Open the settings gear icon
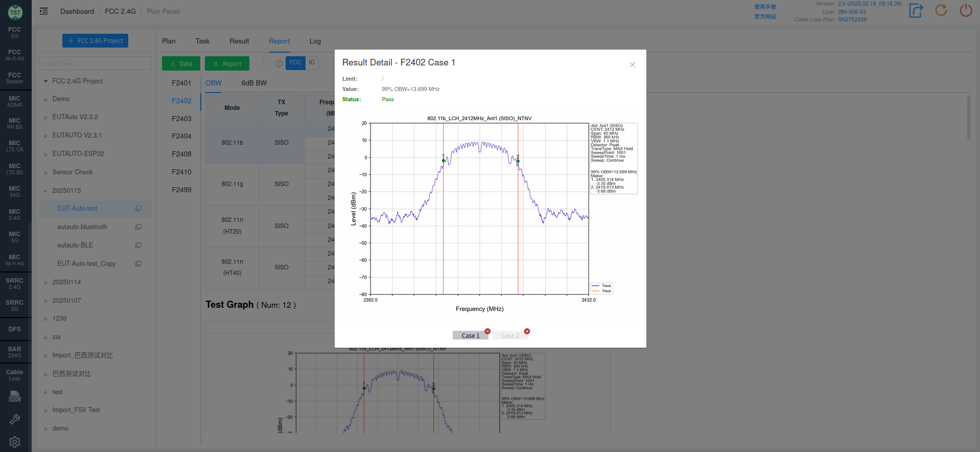Screen dimensions: 980x452 tap(15, 442)
